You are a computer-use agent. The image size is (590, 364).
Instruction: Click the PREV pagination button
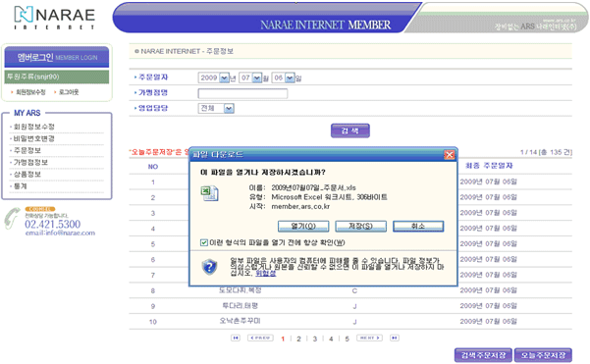[260, 338]
